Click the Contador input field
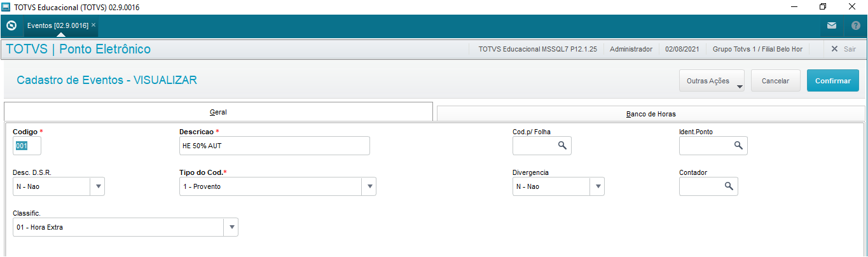Image resolution: width=868 pixels, height=257 pixels. (708, 186)
